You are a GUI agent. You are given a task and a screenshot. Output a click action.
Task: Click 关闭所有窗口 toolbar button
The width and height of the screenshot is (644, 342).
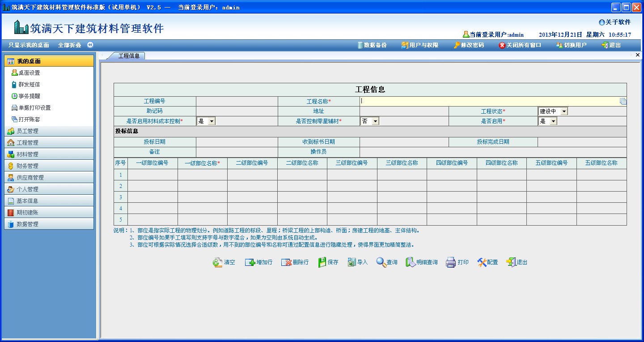tap(520, 45)
